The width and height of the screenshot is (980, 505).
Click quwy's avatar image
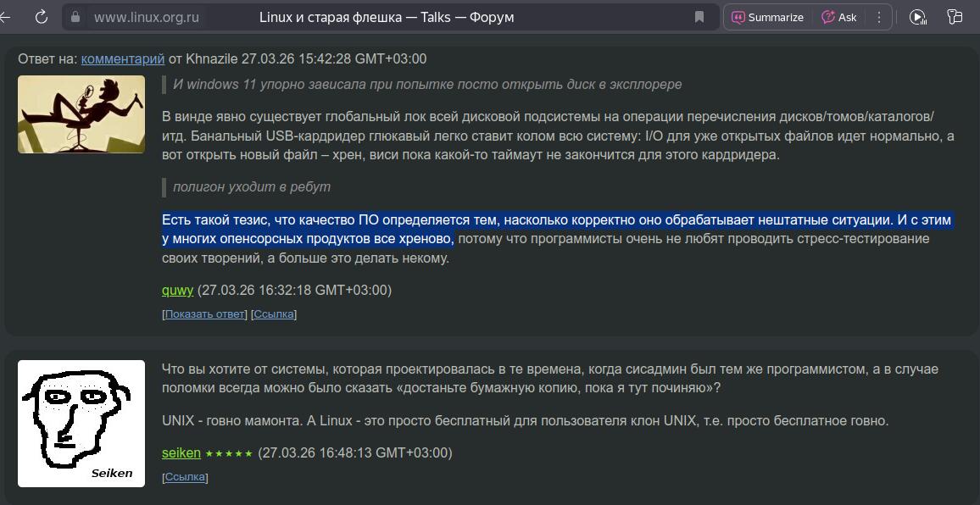click(x=81, y=114)
